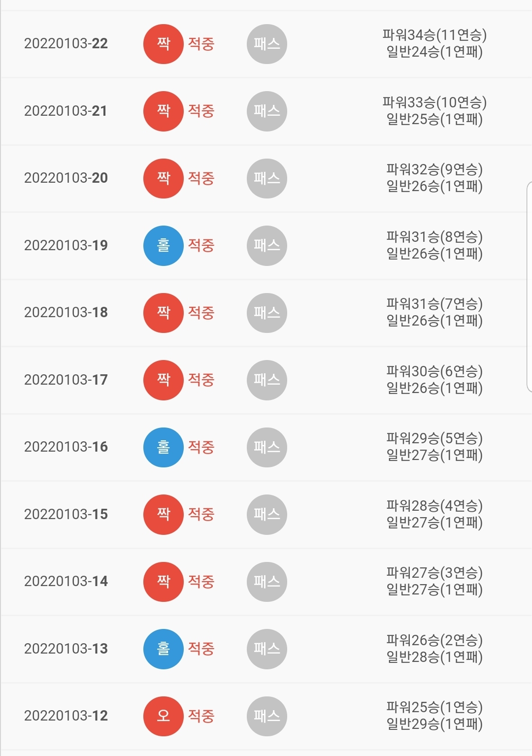Screen dimensions: 532x756
Task: Tap the gray 패스 circle in round 20220103-15
Action: [267, 515]
